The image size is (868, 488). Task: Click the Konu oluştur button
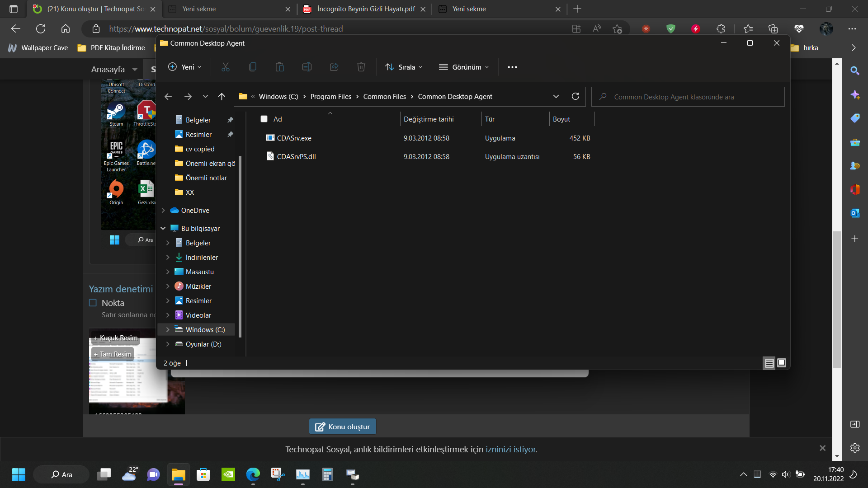(x=342, y=427)
